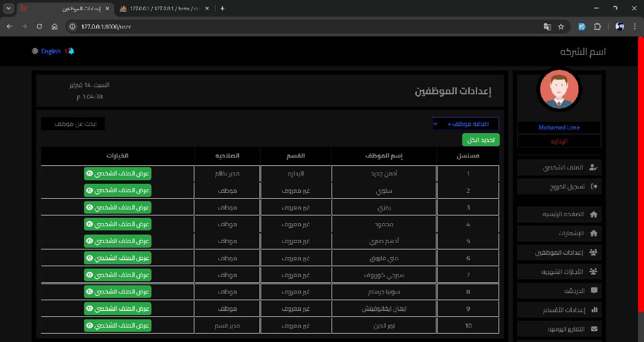Click the اسم الشركه header title

583,52
